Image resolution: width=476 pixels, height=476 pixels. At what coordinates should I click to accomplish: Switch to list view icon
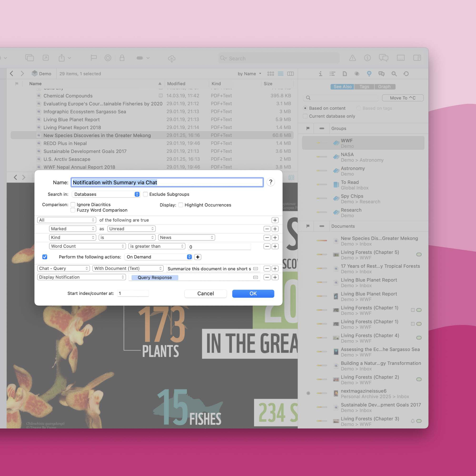tap(280, 74)
